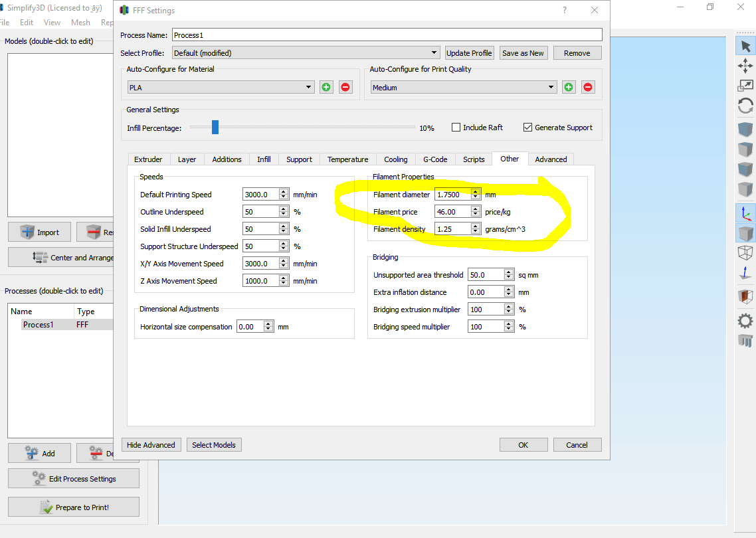Enable the Include Raft checkbox
756x538 pixels.
456,128
